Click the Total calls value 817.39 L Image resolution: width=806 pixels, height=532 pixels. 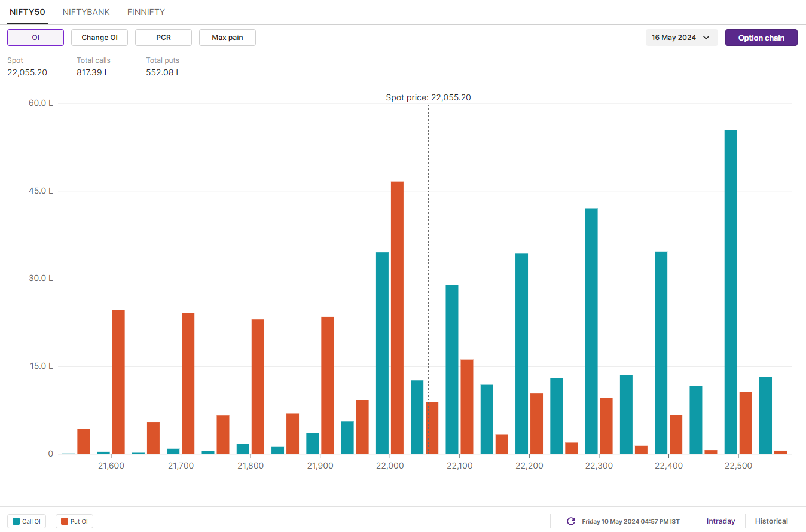[x=93, y=72]
